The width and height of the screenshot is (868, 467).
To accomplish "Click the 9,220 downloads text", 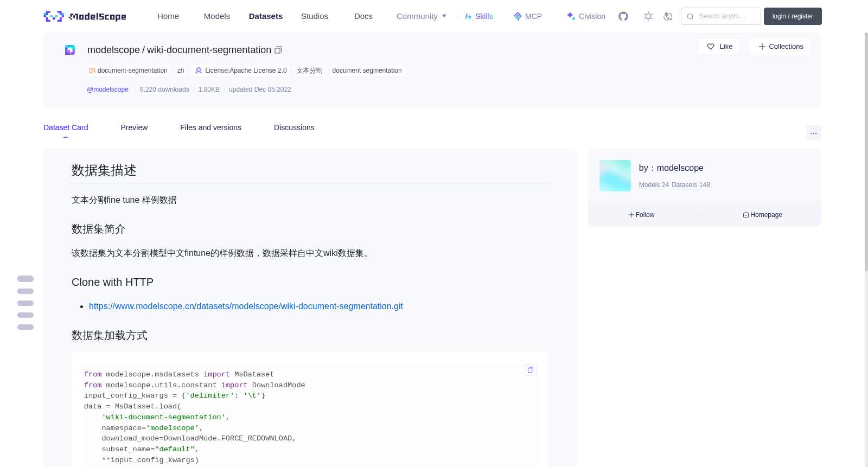I will click(x=164, y=89).
